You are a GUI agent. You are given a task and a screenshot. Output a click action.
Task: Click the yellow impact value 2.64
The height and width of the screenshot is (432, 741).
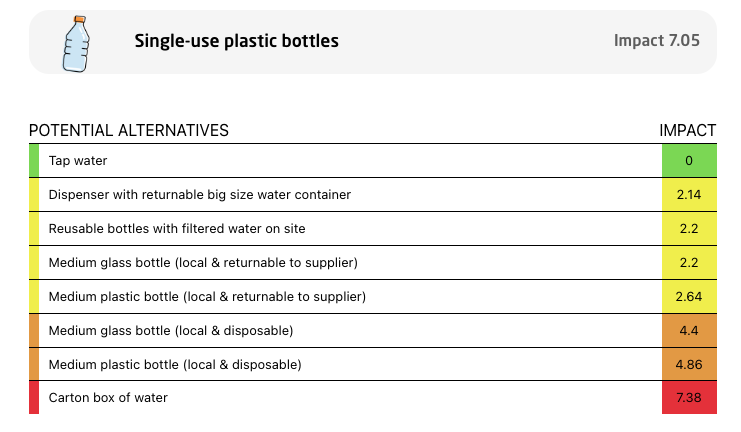(689, 297)
